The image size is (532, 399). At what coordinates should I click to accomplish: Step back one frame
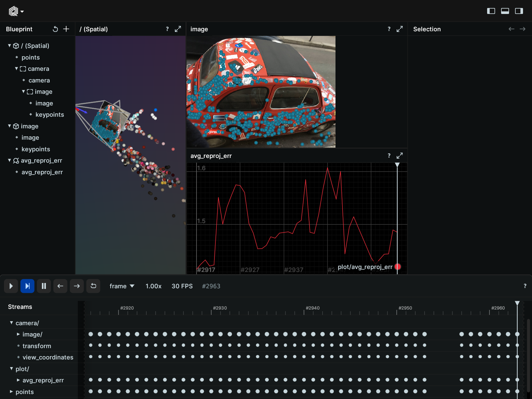[60, 286]
